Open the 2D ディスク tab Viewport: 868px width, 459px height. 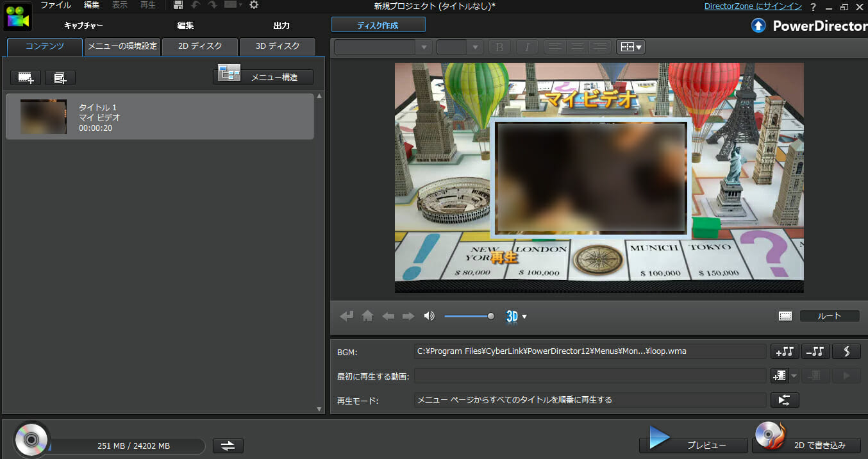coord(200,47)
